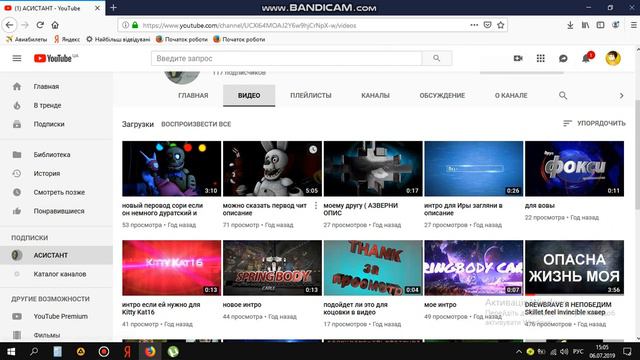The width and height of the screenshot is (640, 360).
Task: Open the О КАНАЛЕ tab
Action: point(511,96)
